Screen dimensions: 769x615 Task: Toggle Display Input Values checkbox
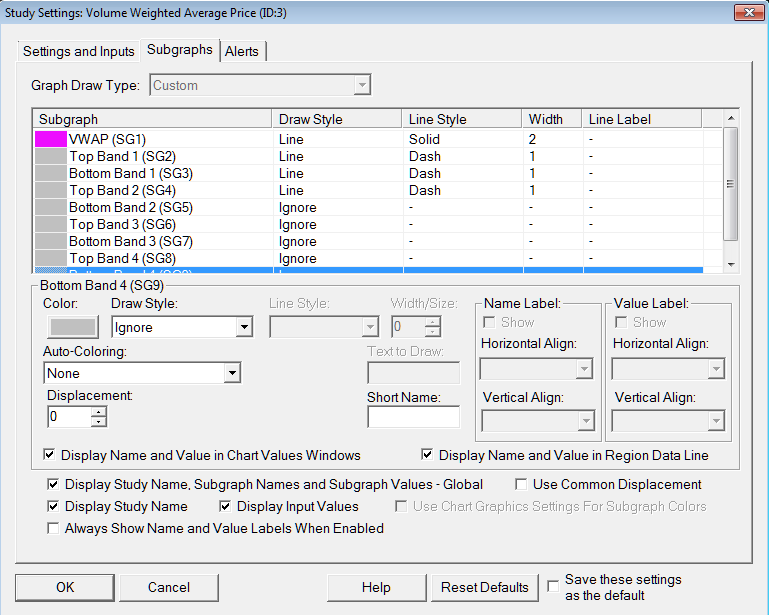click(226, 506)
